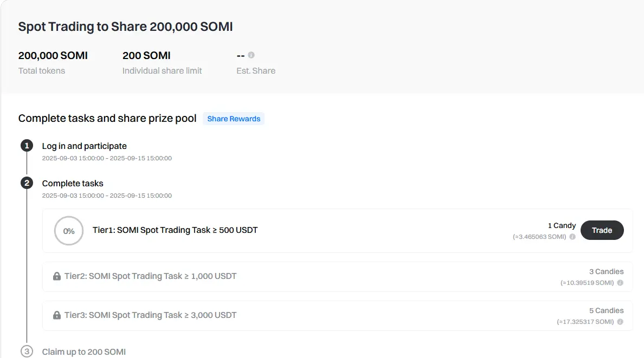Click the step 3 circle marker
This screenshot has width=644, height=358.
click(27, 352)
